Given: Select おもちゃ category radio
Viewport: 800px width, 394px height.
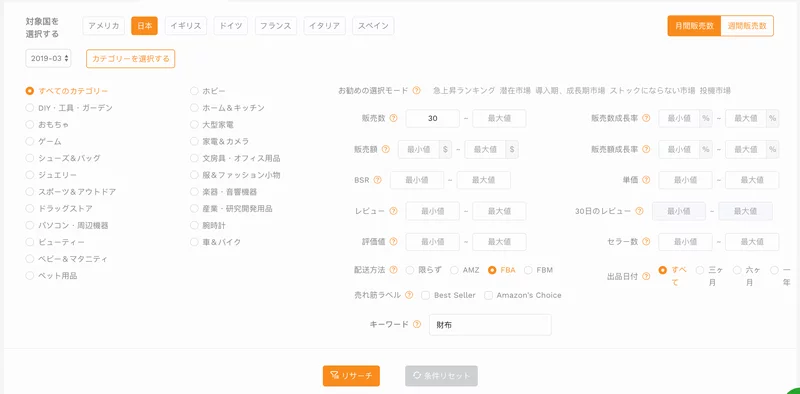Looking at the screenshot, I should (x=30, y=125).
